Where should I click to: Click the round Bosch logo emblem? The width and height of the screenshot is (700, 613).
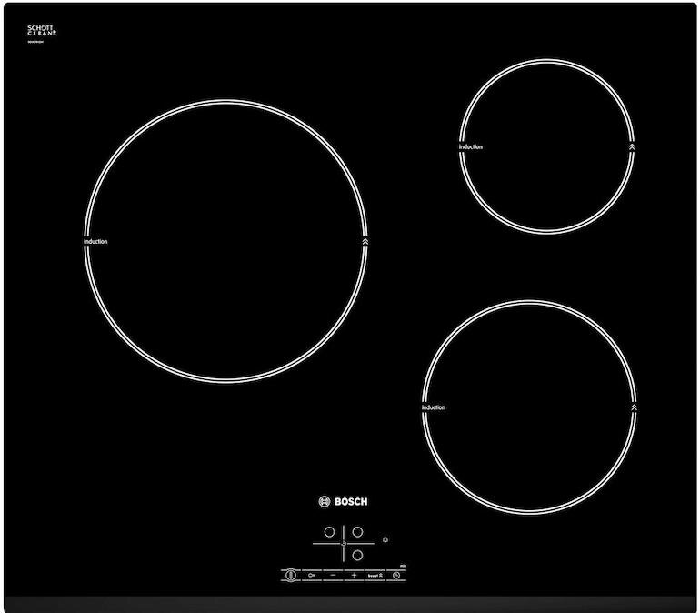(x=320, y=501)
